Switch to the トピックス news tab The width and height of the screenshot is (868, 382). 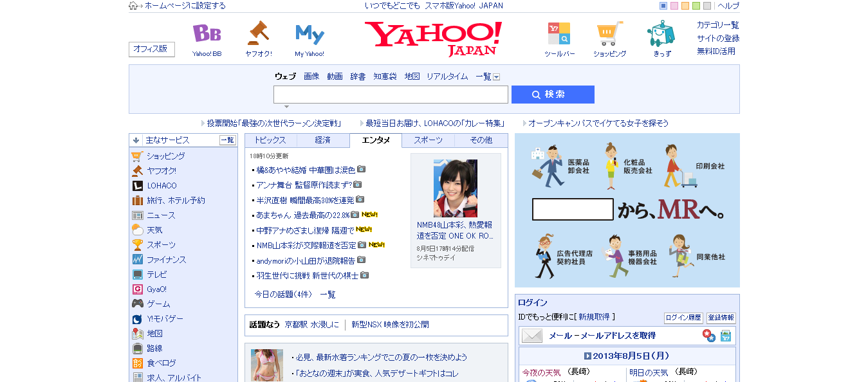(270, 140)
